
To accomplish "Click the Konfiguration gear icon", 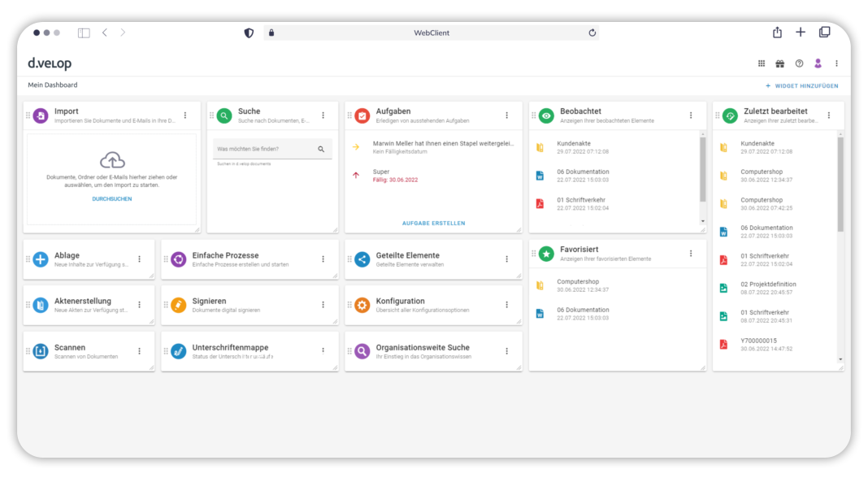I will 362,306.
